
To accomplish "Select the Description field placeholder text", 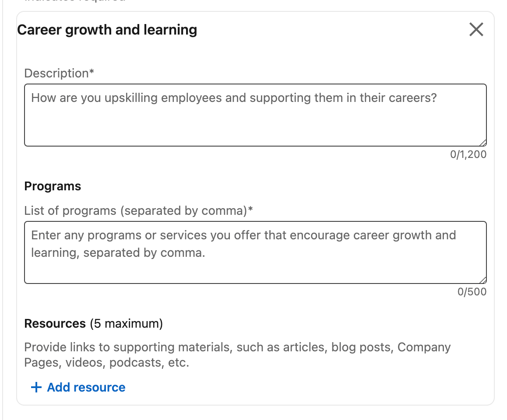I will [x=233, y=98].
